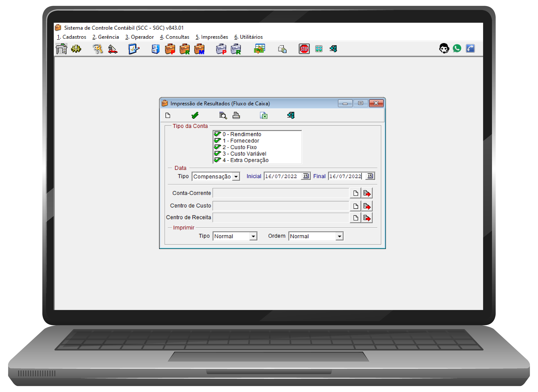
Task: Open the calendar picker for Inicial date
Action: coord(306,176)
